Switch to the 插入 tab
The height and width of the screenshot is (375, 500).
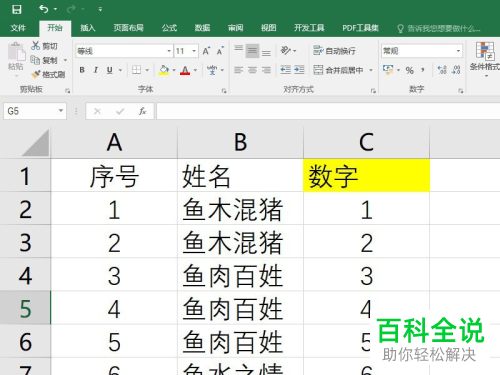88,28
